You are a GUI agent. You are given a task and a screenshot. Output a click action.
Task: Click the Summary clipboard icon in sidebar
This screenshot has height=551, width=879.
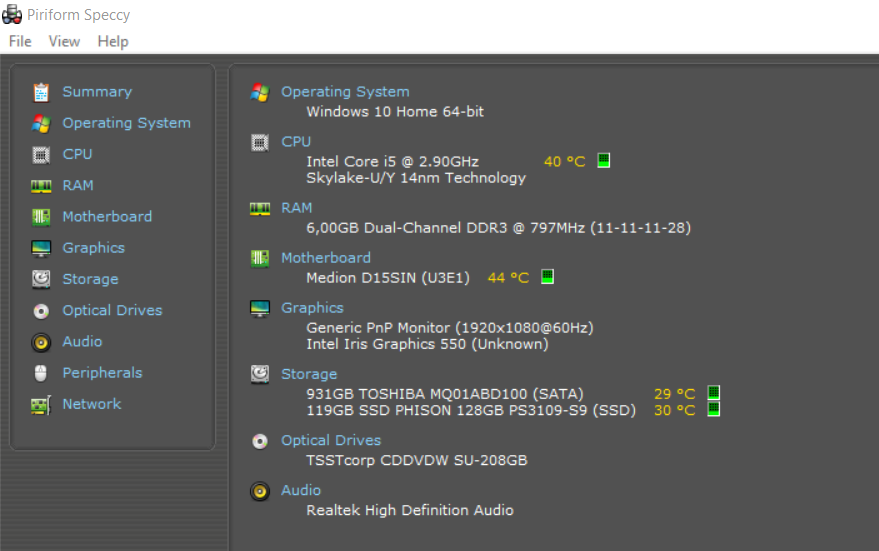41,92
